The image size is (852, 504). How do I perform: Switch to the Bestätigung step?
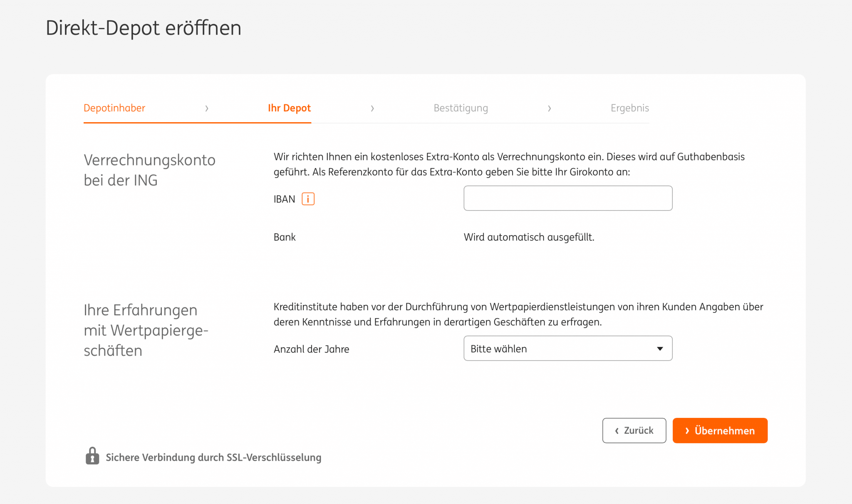point(461,108)
